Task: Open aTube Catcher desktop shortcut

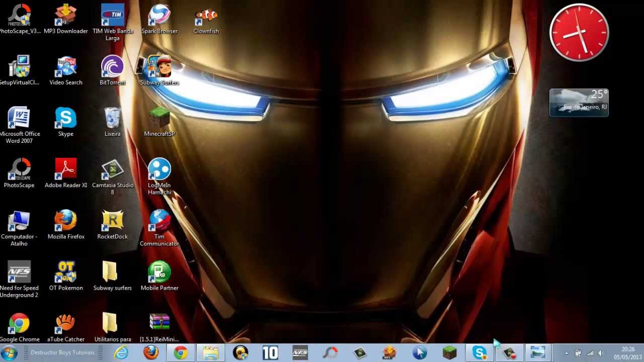Action: pos(66,328)
